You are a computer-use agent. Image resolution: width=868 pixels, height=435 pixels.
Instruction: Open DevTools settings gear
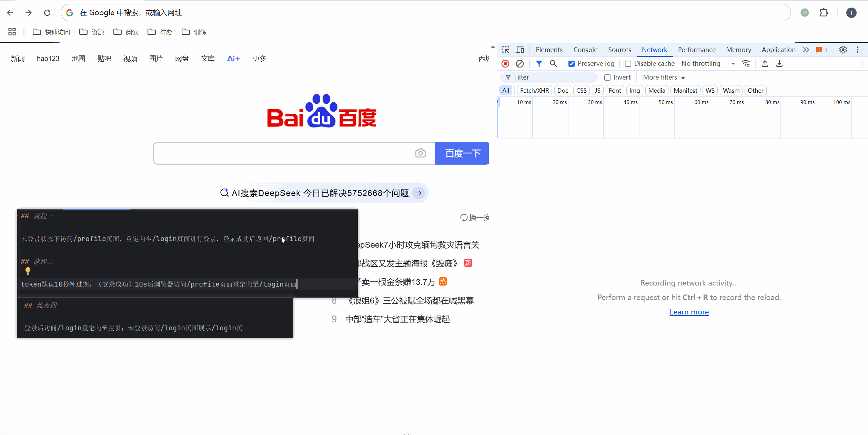[843, 50]
